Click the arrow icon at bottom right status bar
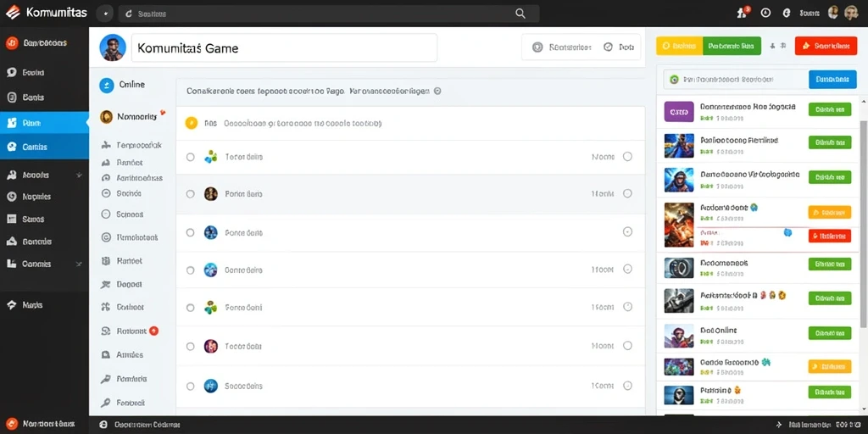 coord(780,425)
